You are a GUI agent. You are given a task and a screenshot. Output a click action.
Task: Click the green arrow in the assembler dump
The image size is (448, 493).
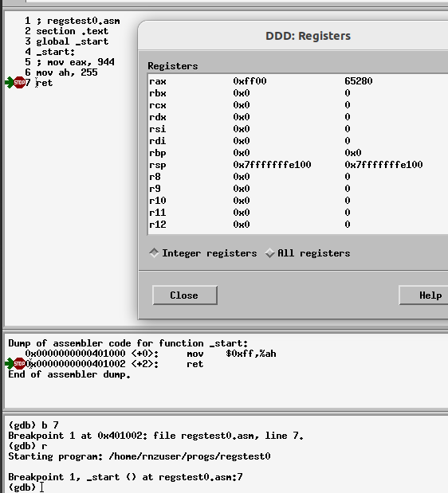pyautogui.click(x=9, y=363)
